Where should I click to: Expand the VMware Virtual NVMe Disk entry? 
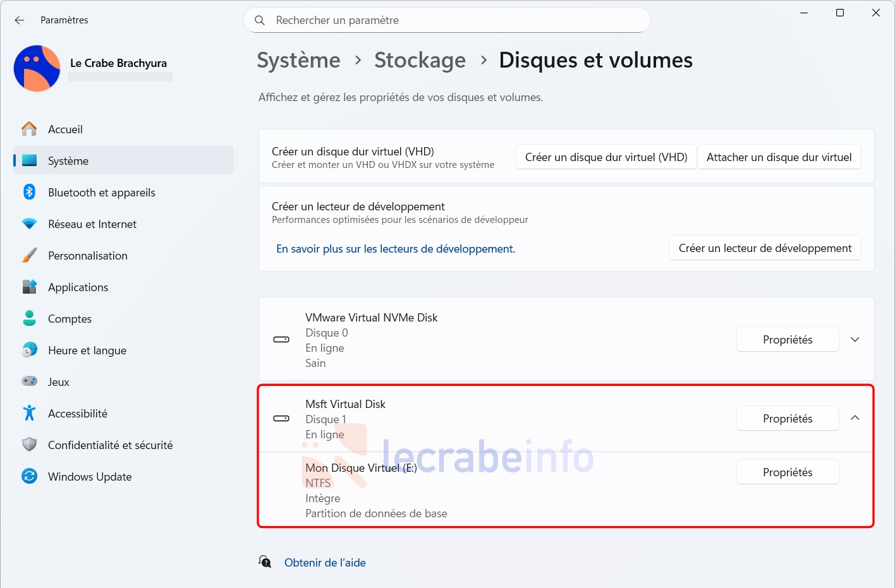click(x=855, y=340)
